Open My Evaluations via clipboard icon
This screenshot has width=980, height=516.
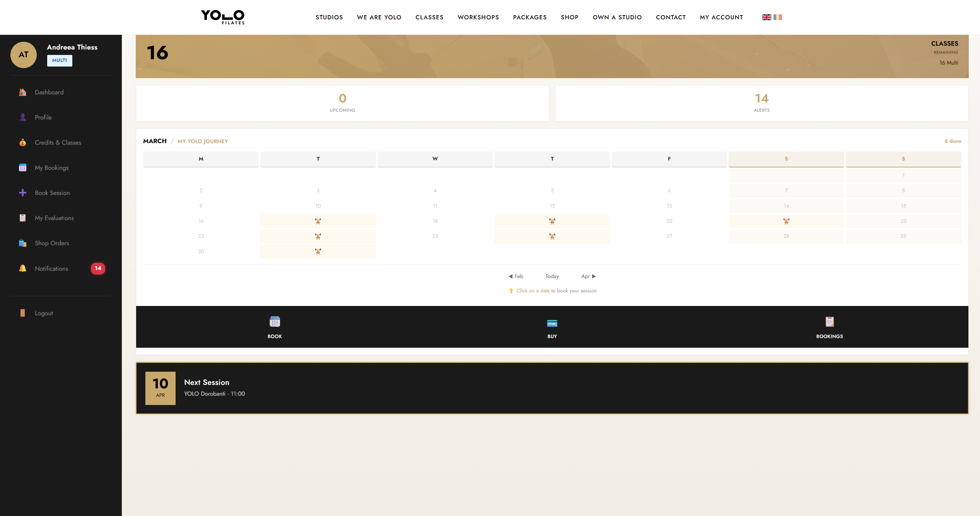(22, 218)
